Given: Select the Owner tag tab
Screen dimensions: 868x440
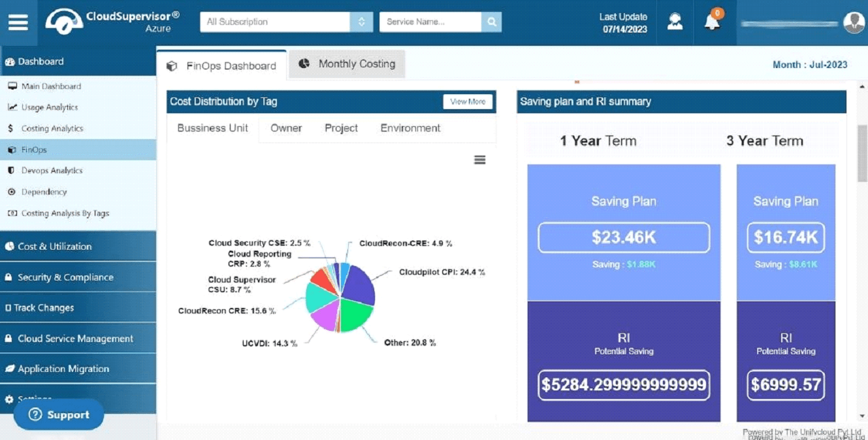Looking at the screenshot, I should coord(286,128).
